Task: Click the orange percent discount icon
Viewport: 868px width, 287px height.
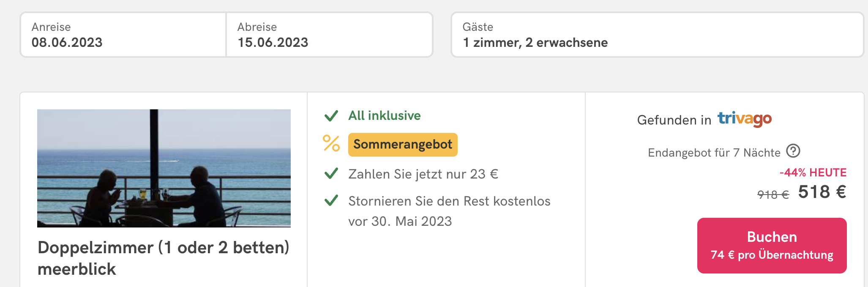Action: [x=331, y=143]
